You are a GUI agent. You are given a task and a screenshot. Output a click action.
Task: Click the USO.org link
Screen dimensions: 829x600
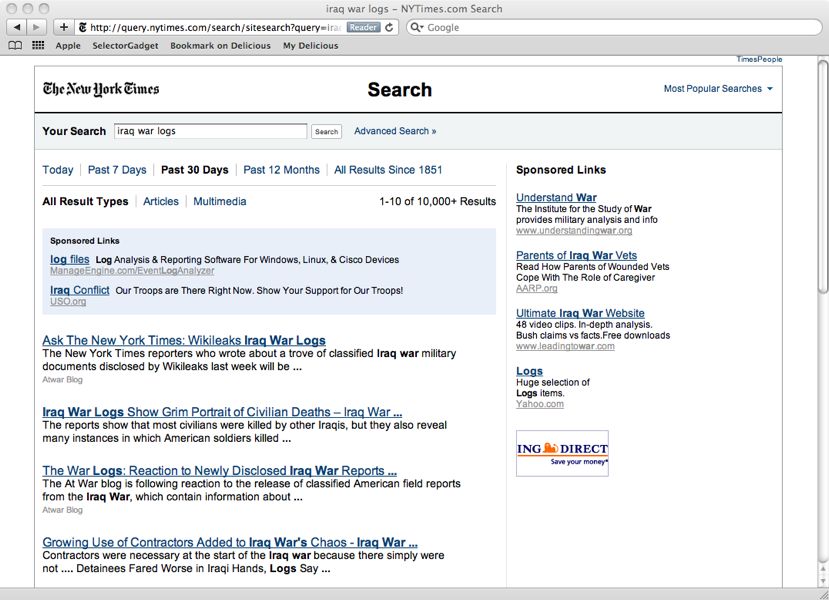(x=68, y=301)
